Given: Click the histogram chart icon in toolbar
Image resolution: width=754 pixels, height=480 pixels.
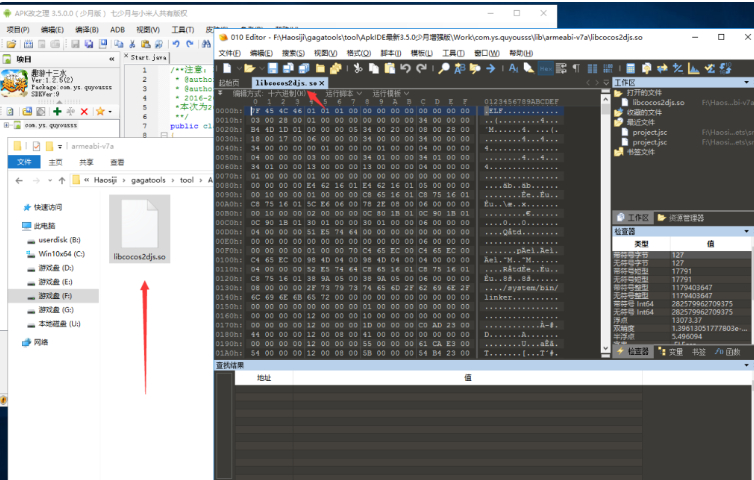Looking at the screenshot, I should coord(693,68).
